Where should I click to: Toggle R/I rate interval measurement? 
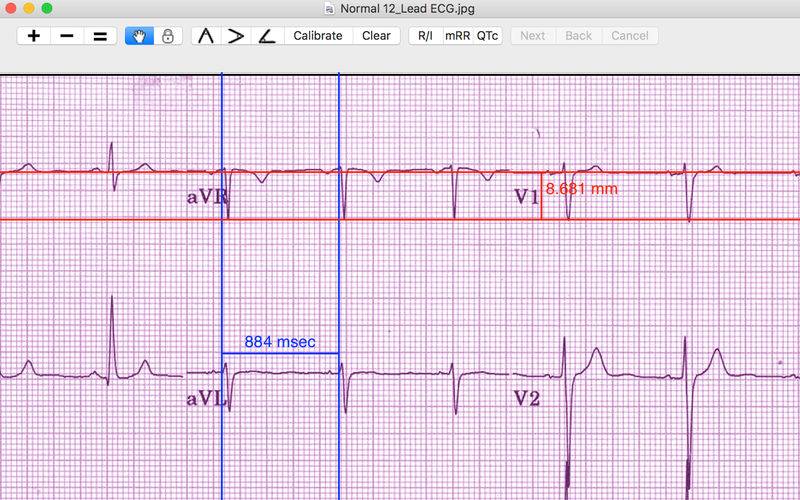[425, 36]
